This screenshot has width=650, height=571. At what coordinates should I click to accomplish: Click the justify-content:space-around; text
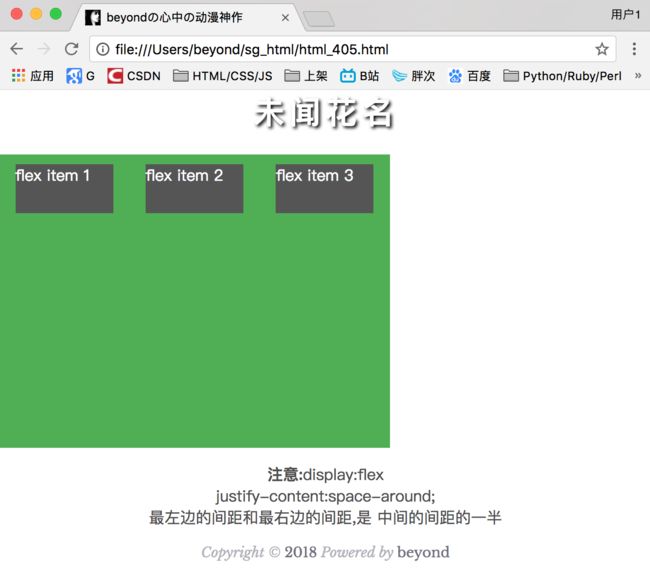325,496
